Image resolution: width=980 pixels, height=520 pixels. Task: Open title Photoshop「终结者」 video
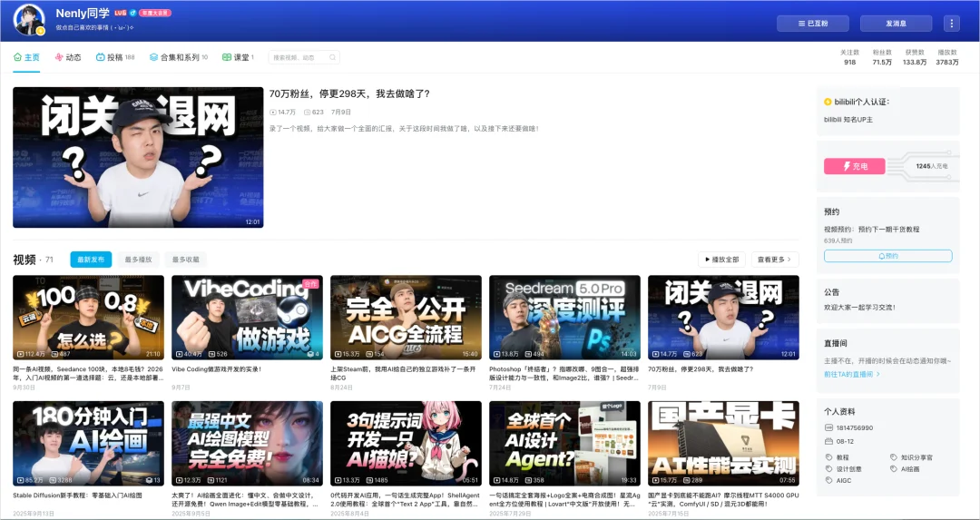click(564, 374)
